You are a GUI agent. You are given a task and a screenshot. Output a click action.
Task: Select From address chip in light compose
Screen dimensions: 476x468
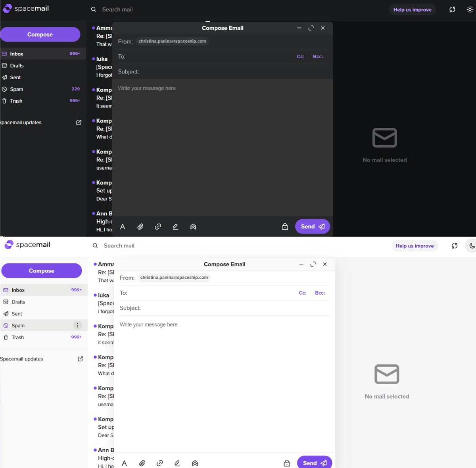click(174, 278)
